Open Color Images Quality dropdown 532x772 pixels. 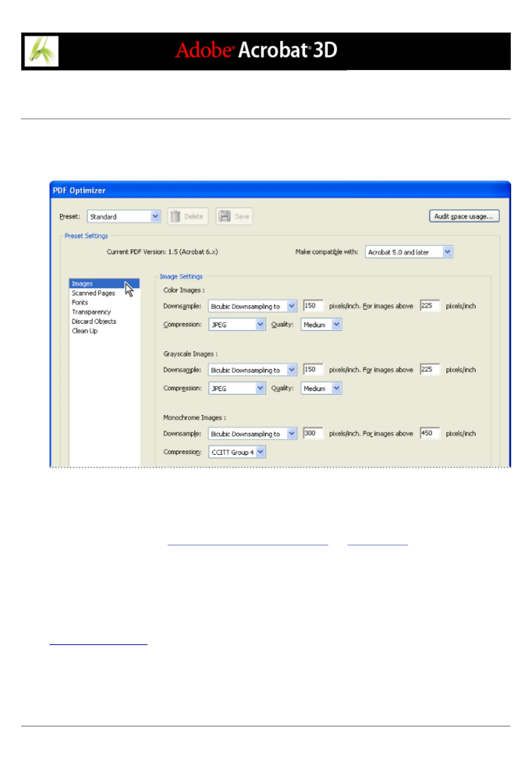321,325
